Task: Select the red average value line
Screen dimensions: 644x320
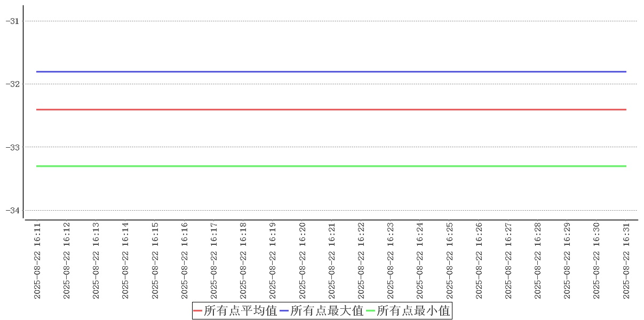Action: pyautogui.click(x=331, y=109)
